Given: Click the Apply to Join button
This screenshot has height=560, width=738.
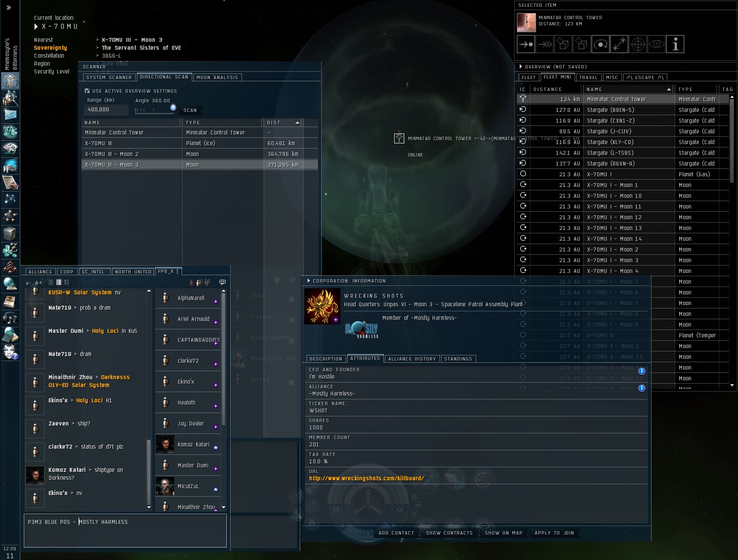Looking at the screenshot, I should pyautogui.click(x=554, y=533).
